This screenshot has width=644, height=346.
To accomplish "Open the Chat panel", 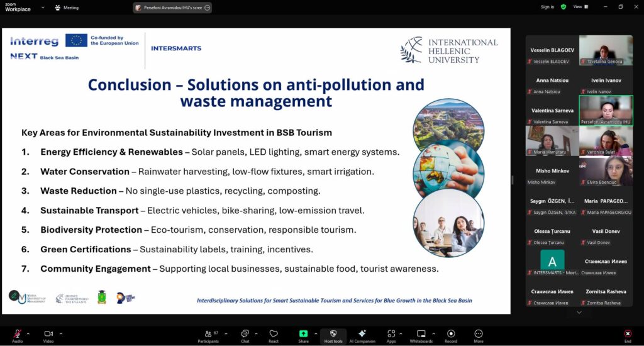I will 245,334.
